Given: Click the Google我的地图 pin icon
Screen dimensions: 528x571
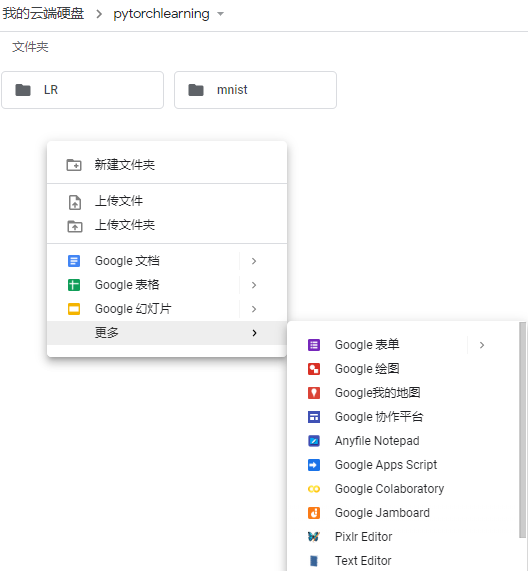Looking at the screenshot, I should click(314, 393).
